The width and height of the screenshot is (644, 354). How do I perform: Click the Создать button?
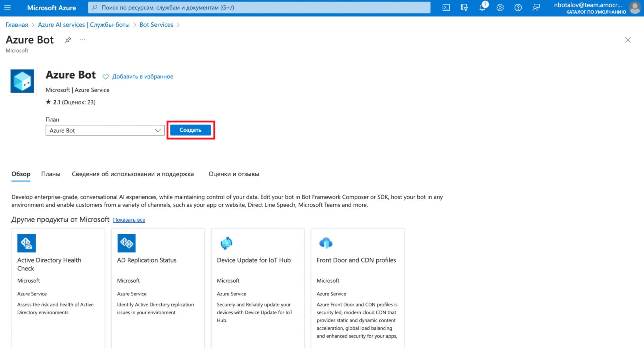[191, 130]
